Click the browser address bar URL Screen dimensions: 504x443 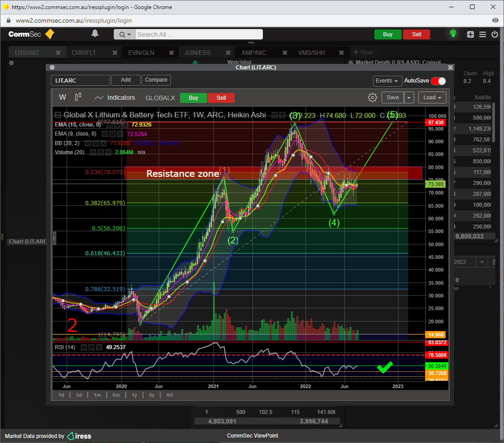74,20
